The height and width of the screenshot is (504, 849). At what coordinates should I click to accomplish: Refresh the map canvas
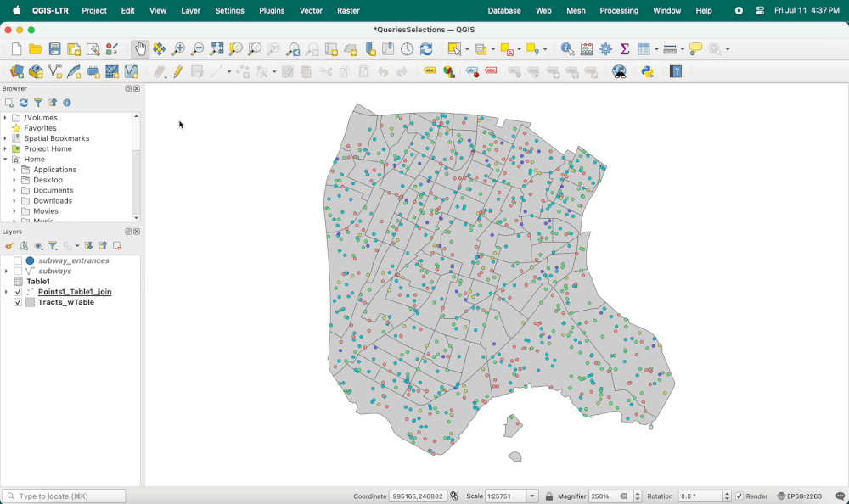(x=426, y=49)
